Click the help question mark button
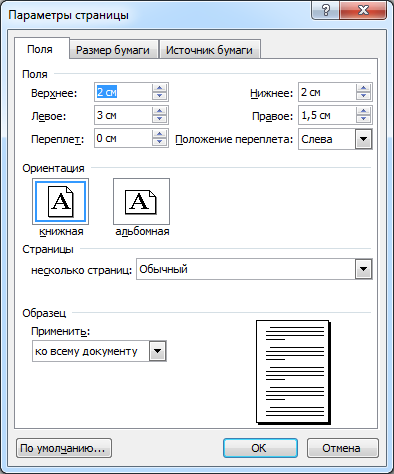The image size is (394, 474). pos(325,10)
